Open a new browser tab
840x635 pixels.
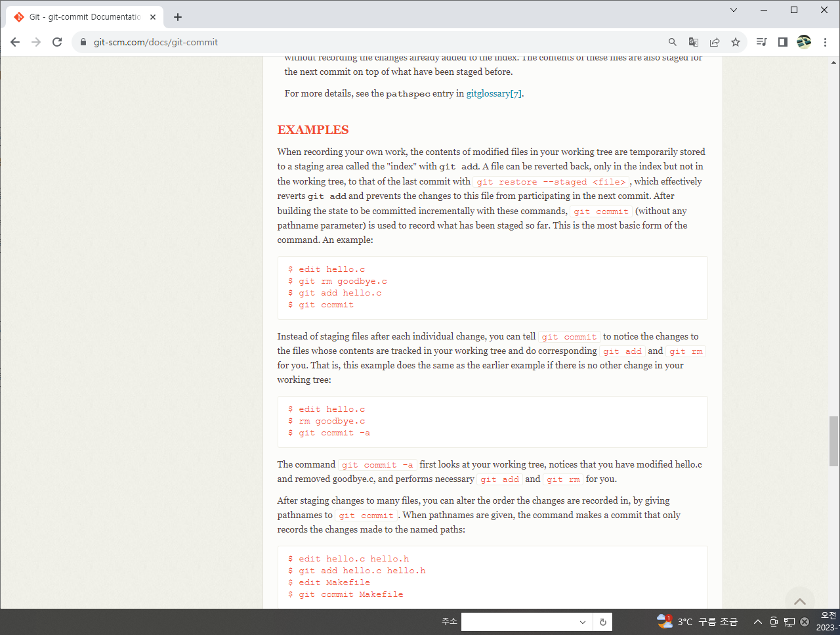pos(178,17)
